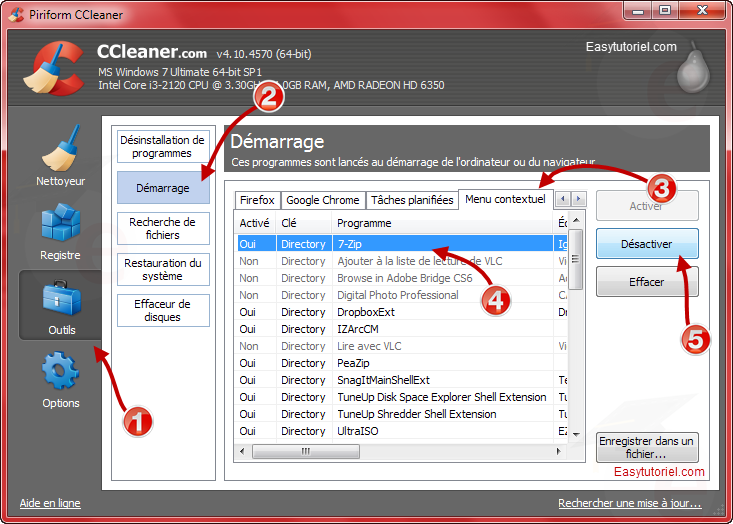
Task: Open the Nettoyeur broom section
Action: pyautogui.click(x=60, y=157)
